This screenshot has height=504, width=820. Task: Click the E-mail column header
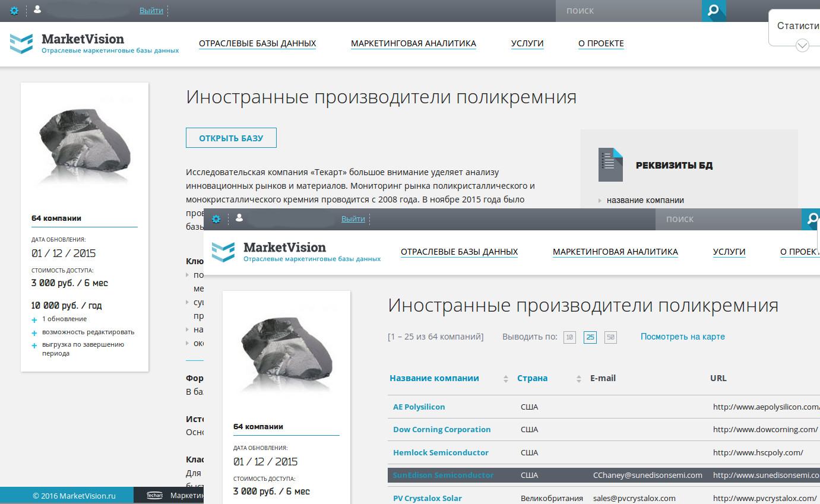pyautogui.click(x=603, y=378)
